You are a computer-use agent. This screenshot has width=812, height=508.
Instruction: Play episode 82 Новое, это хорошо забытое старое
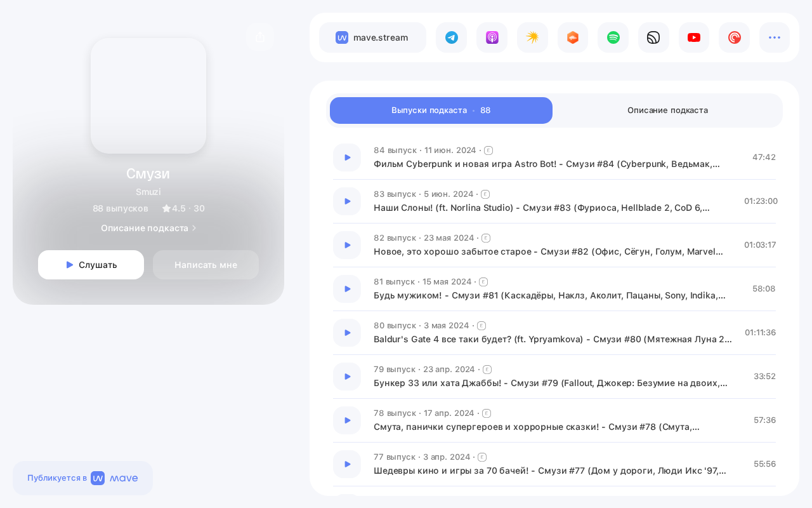(x=347, y=245)
